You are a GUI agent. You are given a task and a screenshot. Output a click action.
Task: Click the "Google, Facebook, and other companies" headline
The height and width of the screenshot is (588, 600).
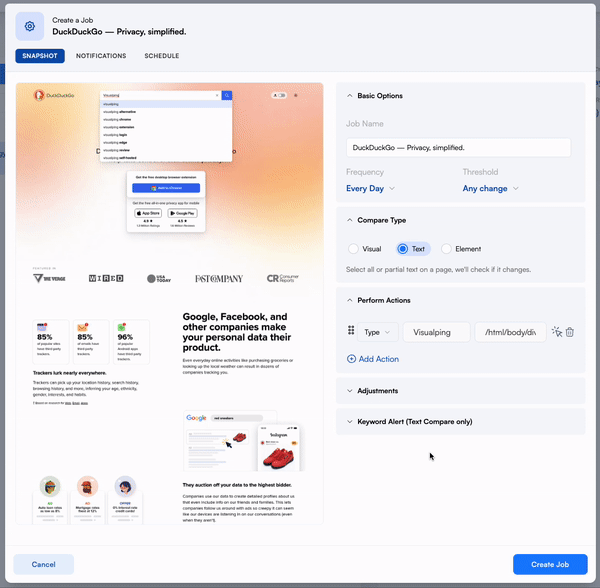[x=237, y=332]
